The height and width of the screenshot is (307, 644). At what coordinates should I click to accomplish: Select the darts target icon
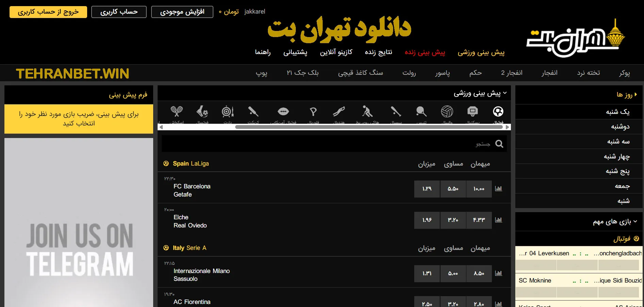[228, 112]
